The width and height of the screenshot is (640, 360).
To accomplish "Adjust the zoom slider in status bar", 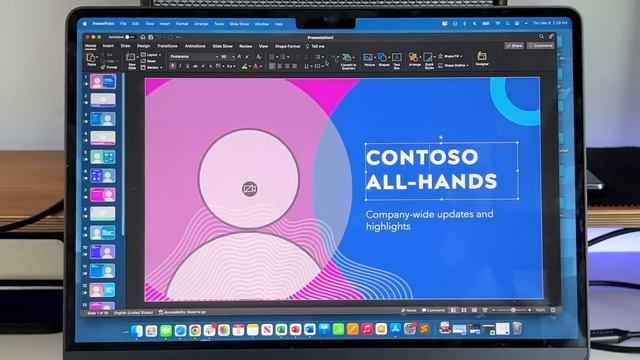I will point(513,310).
